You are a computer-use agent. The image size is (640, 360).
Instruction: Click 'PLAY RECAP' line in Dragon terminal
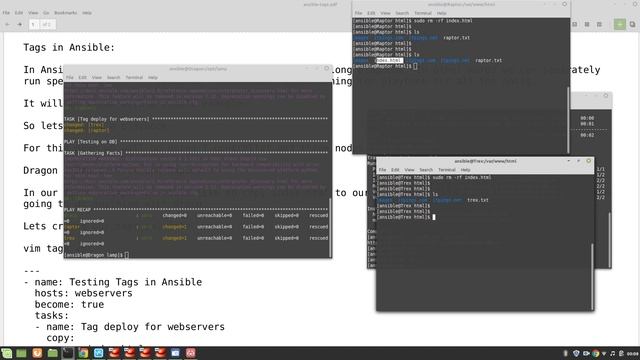[x=196, y=210]
